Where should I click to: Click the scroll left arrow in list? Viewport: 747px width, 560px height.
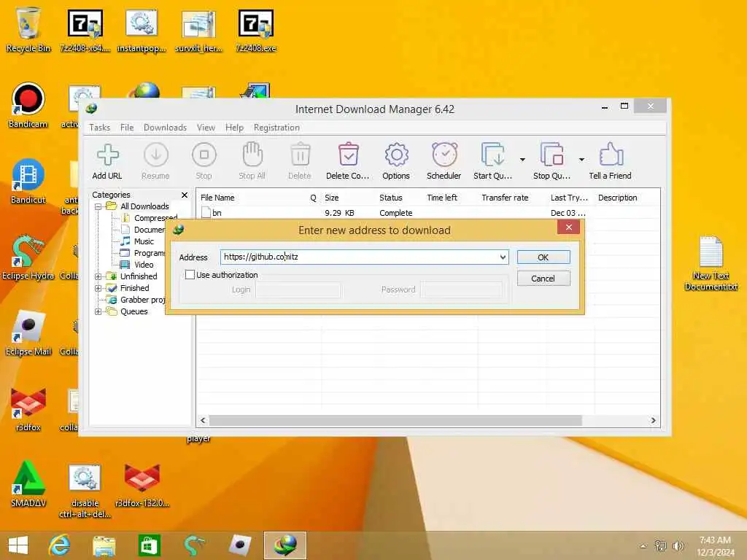203,421
